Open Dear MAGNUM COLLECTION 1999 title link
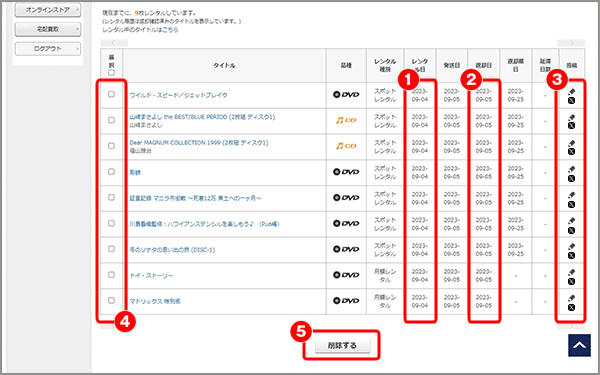 [x=199, y=143]
